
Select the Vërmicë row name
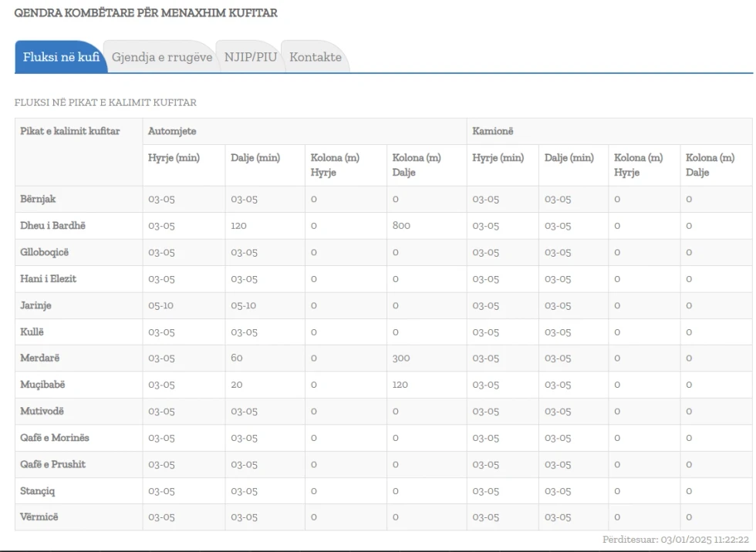[x=39, y=517]
